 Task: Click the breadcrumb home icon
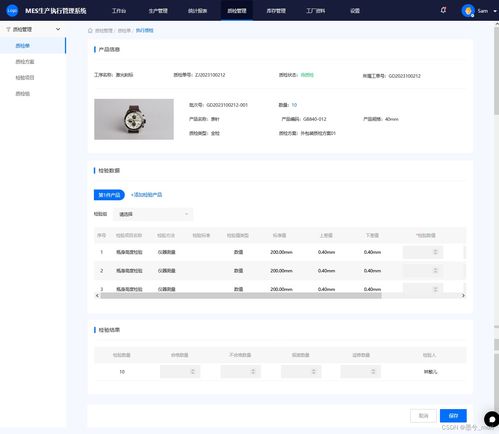(x=90, y=30)
